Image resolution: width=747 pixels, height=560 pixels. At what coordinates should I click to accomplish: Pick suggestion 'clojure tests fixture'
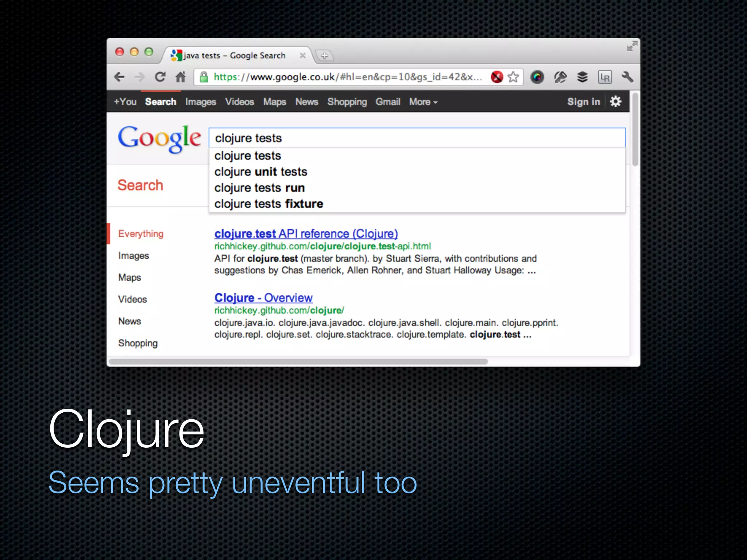[x=417, y=204]
